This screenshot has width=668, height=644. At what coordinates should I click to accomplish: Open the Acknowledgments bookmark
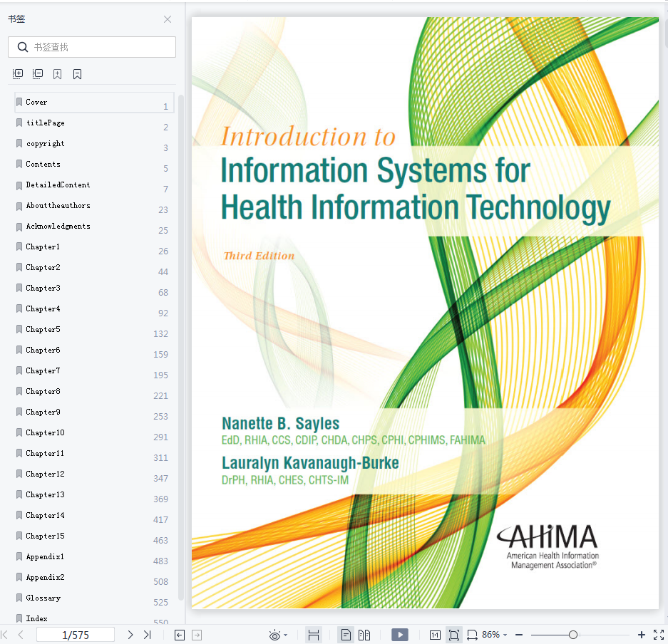point(94,226)
